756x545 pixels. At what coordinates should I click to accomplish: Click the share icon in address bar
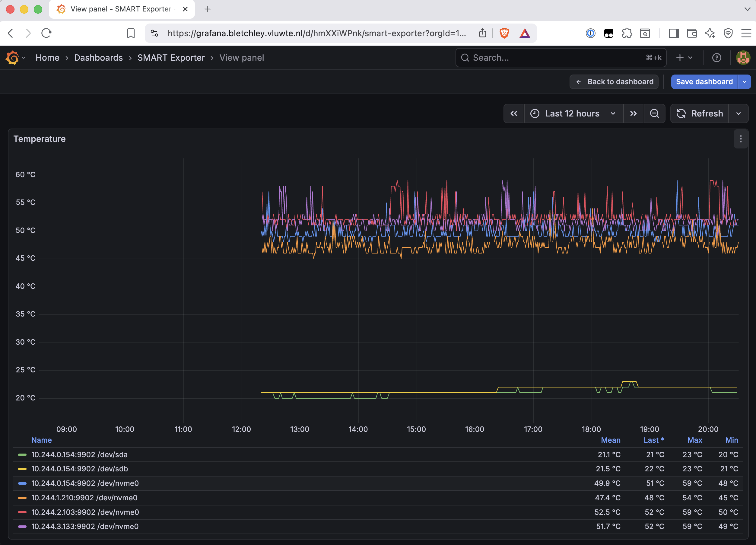pyautogui.click(x=482, y=33)
